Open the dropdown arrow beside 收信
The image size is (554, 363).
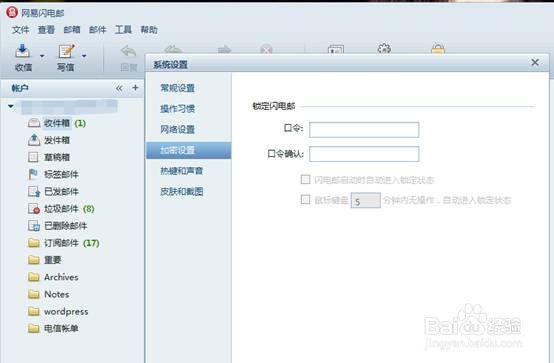pos(42,56)
